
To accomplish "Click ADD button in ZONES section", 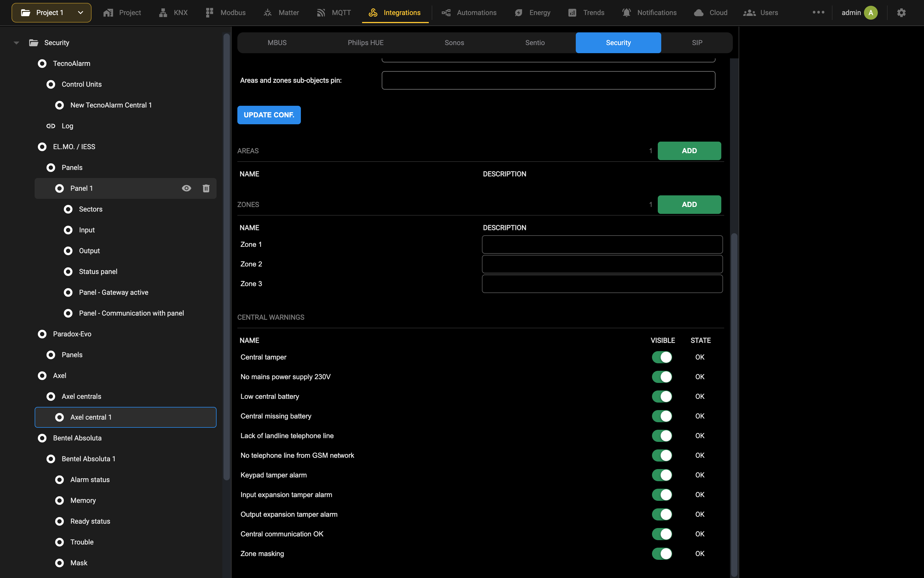I will tap(690, 205).
